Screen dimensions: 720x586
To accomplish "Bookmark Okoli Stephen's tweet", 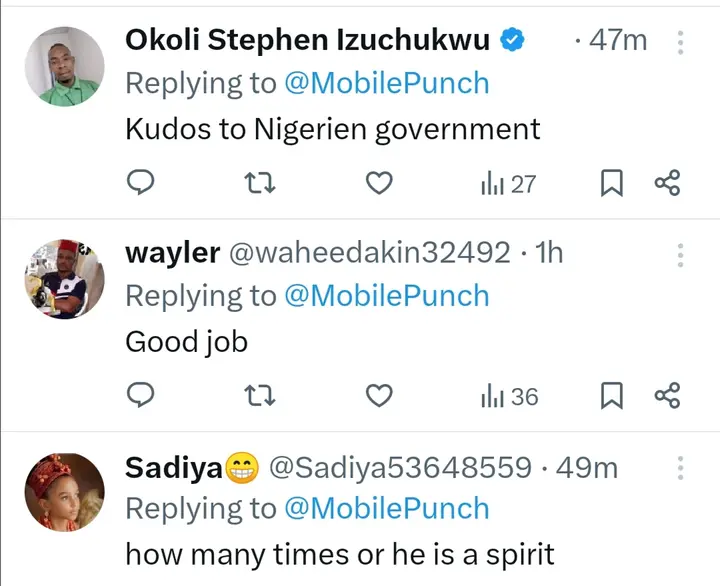I will 611,183.
